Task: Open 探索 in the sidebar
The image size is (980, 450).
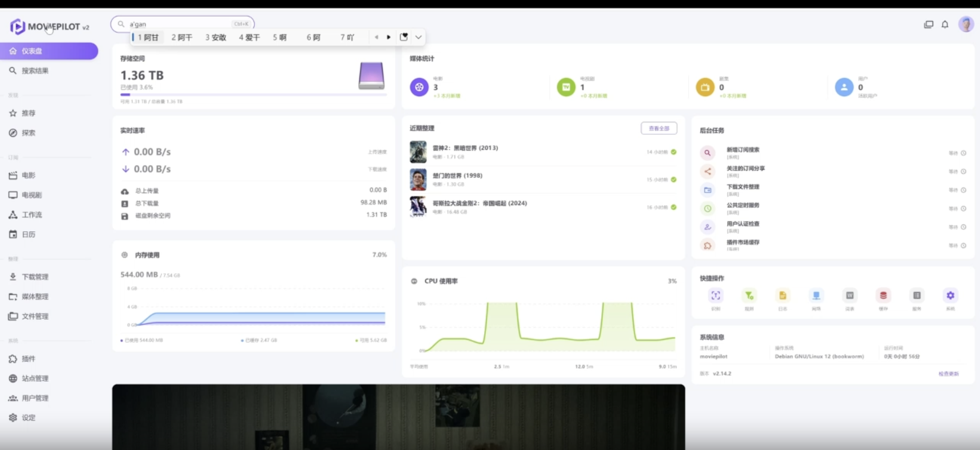Action: click(49, 133)
